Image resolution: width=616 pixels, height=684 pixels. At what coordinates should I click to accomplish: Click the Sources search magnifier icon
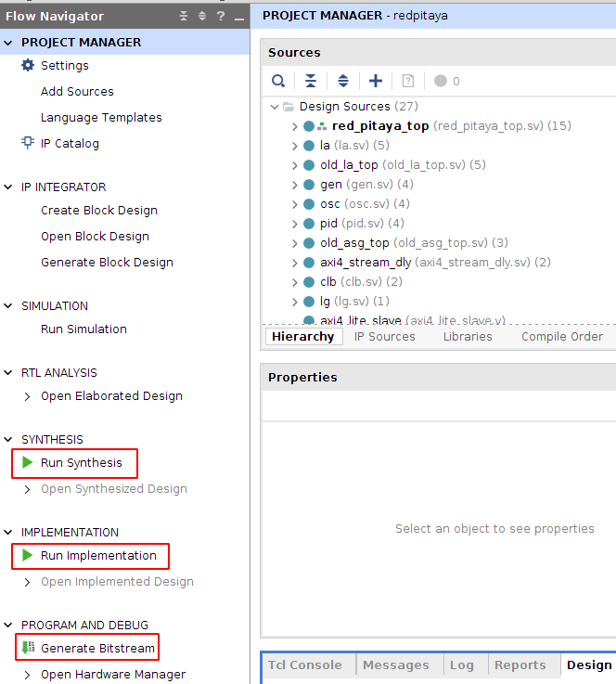click(278, 81)
